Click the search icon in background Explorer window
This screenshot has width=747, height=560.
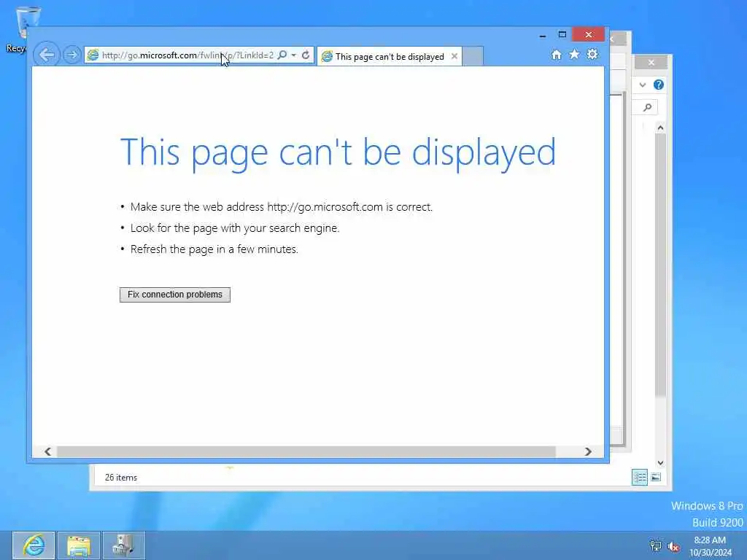(647, 108)
